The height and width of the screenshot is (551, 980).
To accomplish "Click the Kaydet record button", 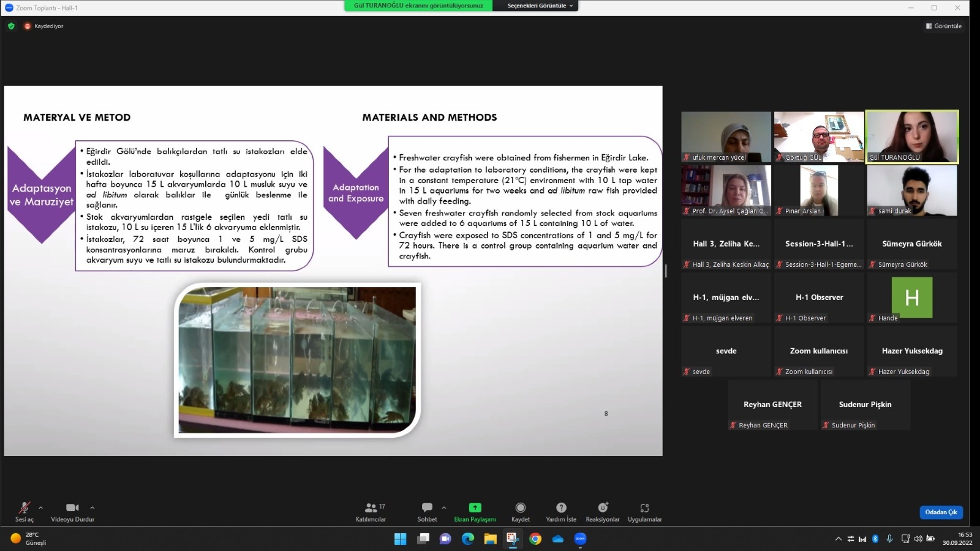I will pos(521,512).
